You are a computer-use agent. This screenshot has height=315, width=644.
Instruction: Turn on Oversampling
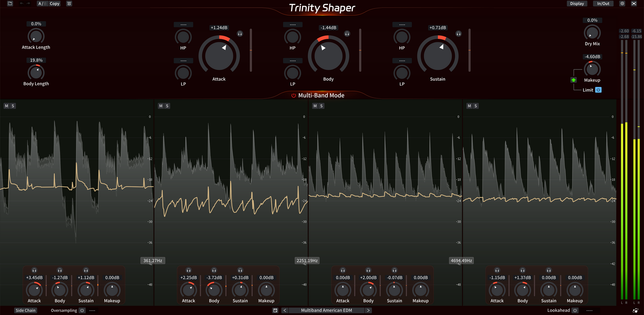[82, 310]
